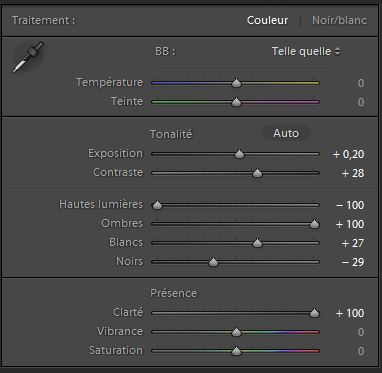Click the Température slider handle

tap(236, 83)
